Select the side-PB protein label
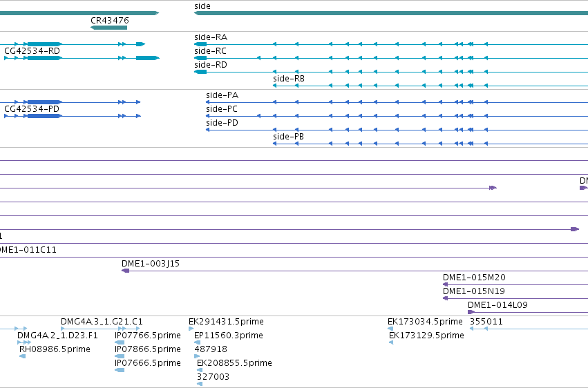This screenshot has height=388, width=588. [x=288, y=137]
